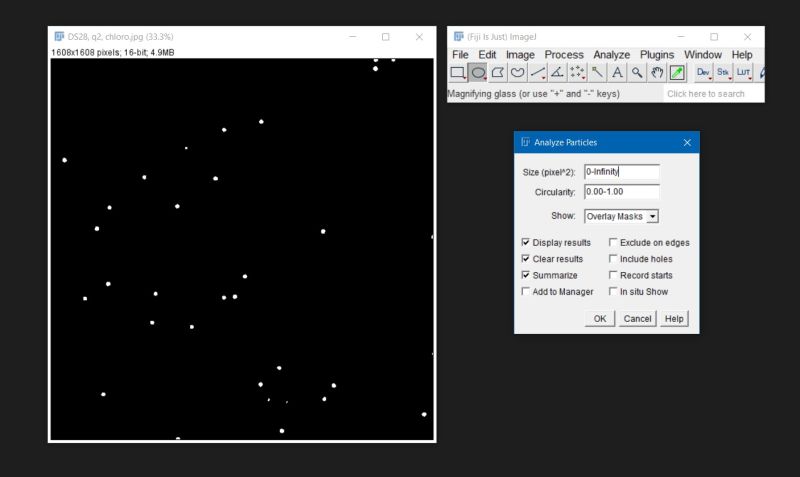This screenshot has height=477, width=800.
Task: Click the ImageJ status bar text
Action: (533, 94)
